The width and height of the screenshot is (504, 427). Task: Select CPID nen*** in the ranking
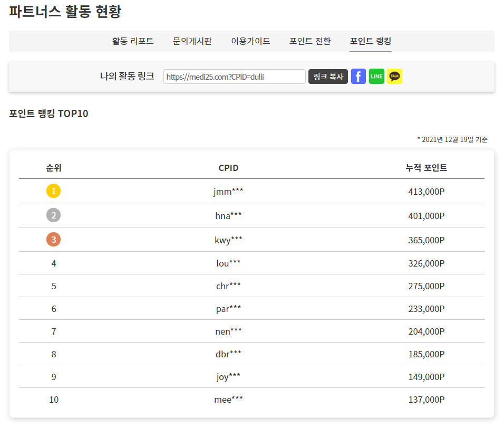coord(228,331)
